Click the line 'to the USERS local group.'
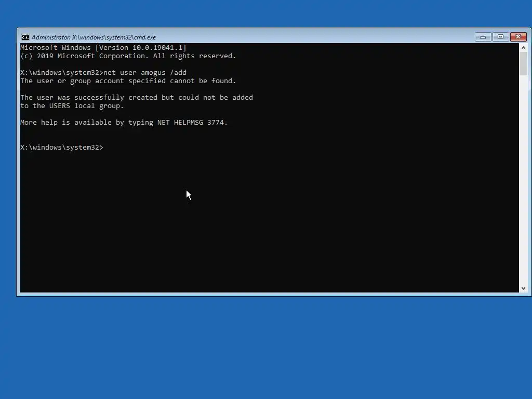The width and height of the screenshot is (532, 399). pos(72,106)
